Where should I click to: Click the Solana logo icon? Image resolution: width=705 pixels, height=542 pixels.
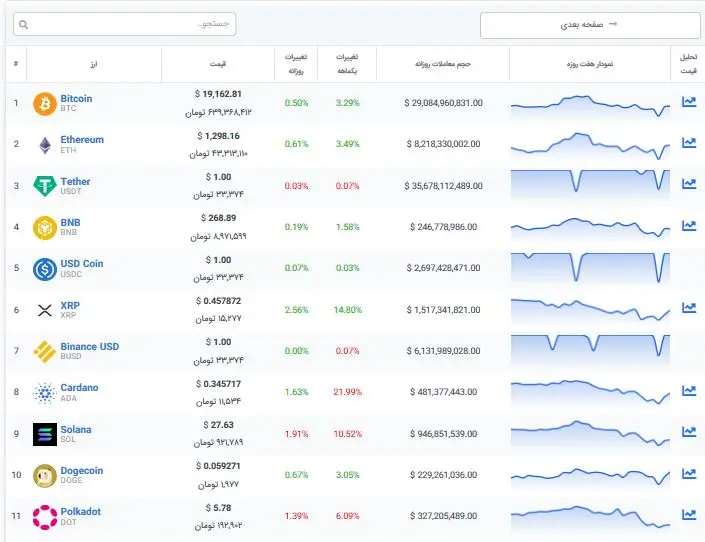[x=44, y=434]
